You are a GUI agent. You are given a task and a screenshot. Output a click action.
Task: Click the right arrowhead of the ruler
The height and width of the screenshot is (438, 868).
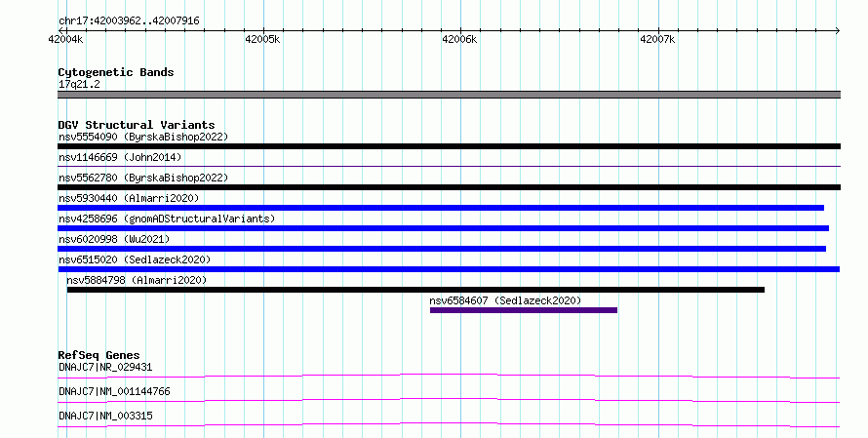tap(838, 31)
